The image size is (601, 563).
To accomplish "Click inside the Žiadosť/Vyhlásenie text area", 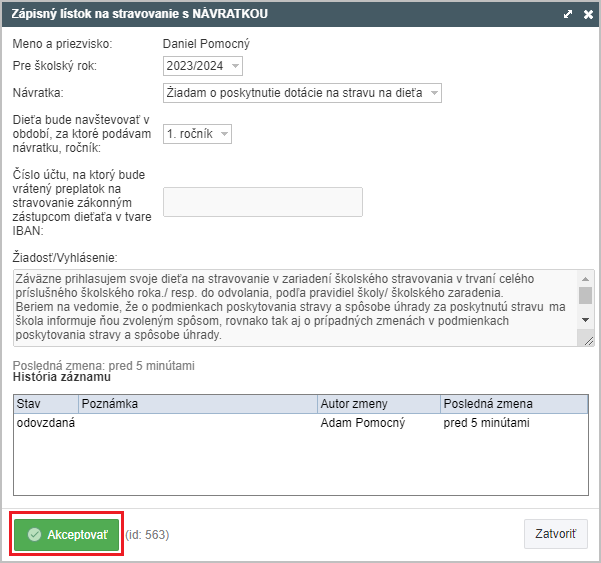I will 295,308.
